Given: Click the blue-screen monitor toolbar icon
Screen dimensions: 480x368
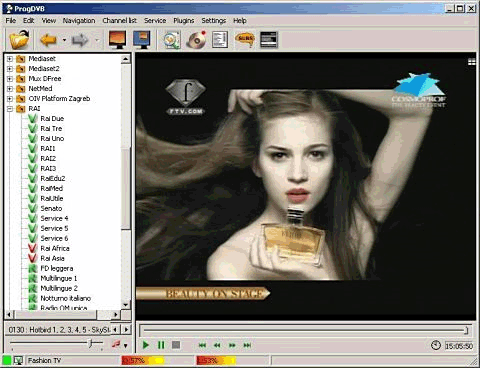Looking at the screenshot, I should 142,40.
